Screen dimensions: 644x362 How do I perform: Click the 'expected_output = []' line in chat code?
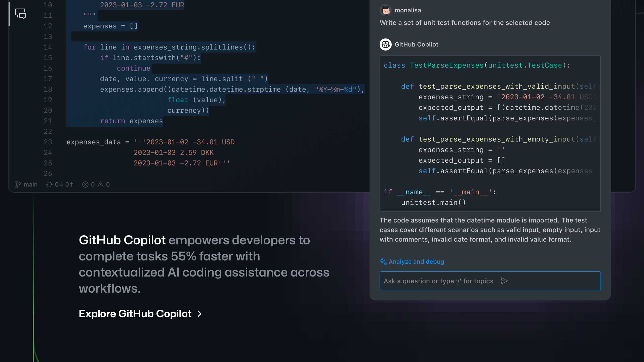tap(462, 160)
